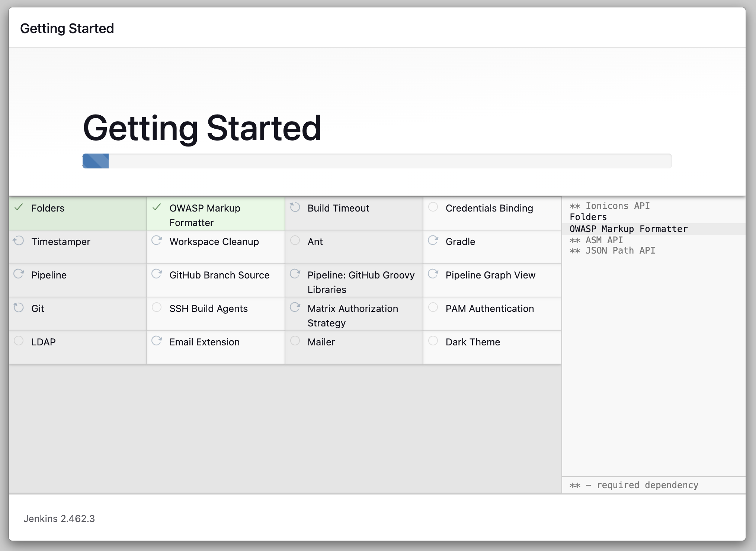Click the GitHub Branch Source plugin label
The width and height of the screenshot is (756, 551).
[219, 275]
